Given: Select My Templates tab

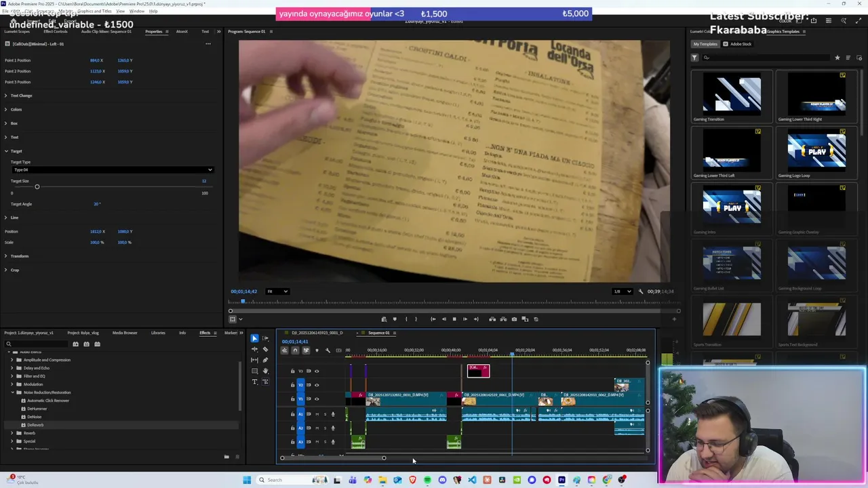Looking at the screenshot, I should click(705, 44).
